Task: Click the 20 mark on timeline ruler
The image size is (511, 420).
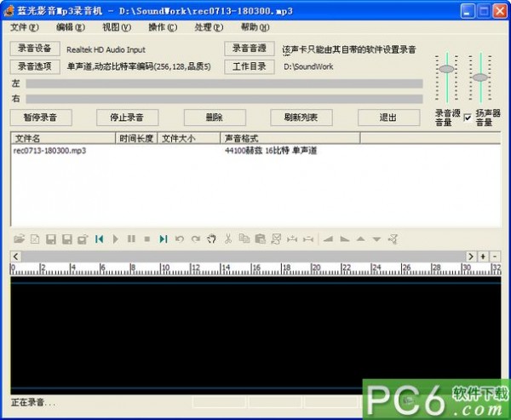Action: coord(316,268)
